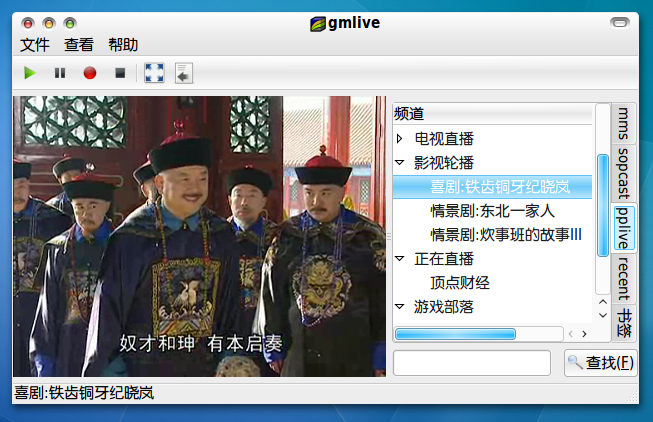653x422 pixels.
Task: Select channel 喜剧:铁齿铜牙纪晓岚
Action: pos(492,187)
